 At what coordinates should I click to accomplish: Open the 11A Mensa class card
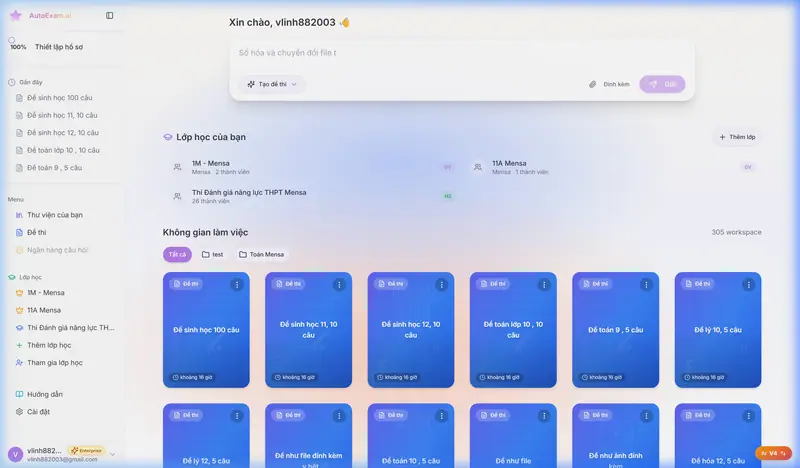(614, 167)
